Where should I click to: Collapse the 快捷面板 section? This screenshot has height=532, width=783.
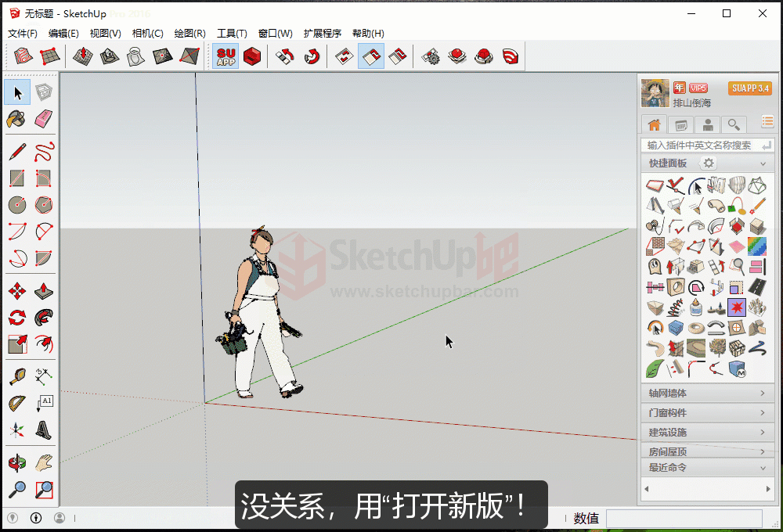762,164
